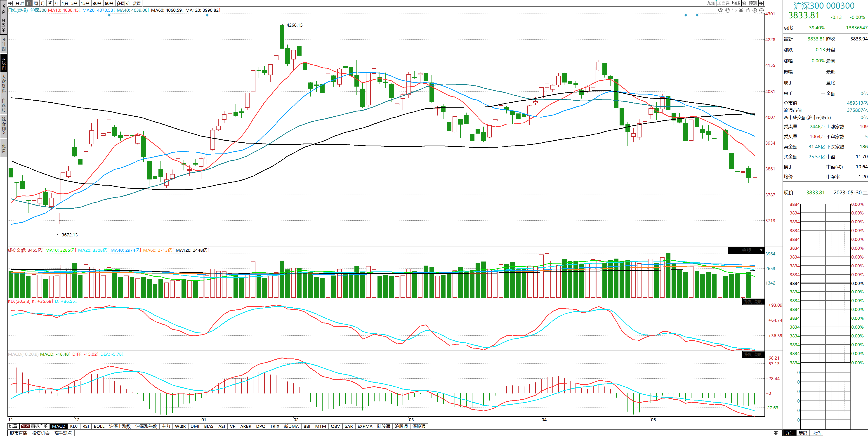The height and width of the screenshot is (436, 868).
Task: Zoom out with the minus circle icon
Action: click(762, 10)
